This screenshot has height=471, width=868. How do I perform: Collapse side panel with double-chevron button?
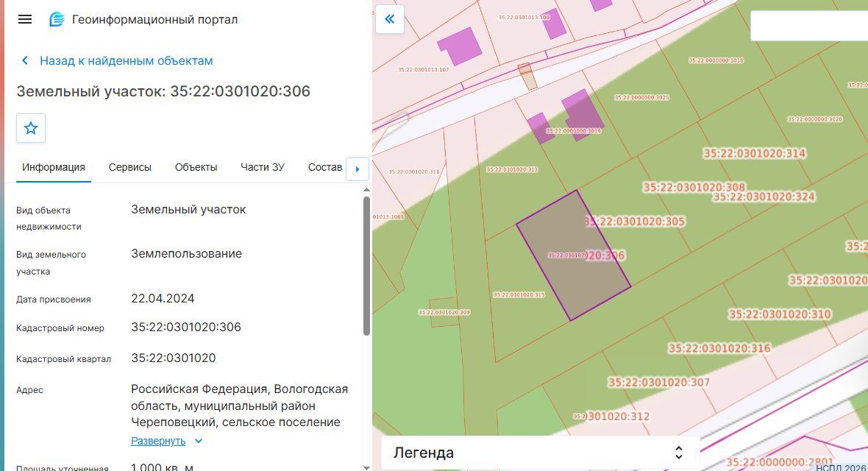pyautogui.click(x=390, y=19)
